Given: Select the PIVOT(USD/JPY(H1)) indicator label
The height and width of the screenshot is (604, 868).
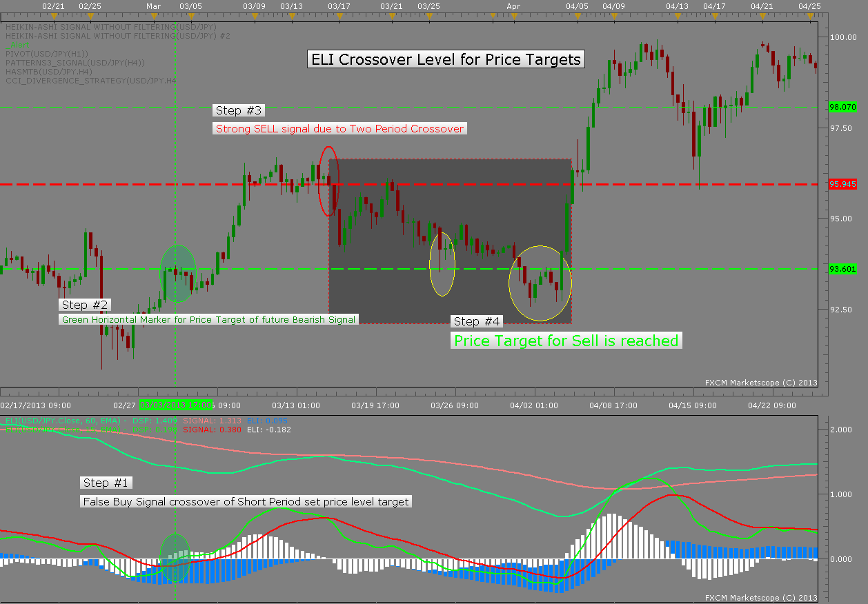Looking at the screenshot, I should click(x=47, y=53).
